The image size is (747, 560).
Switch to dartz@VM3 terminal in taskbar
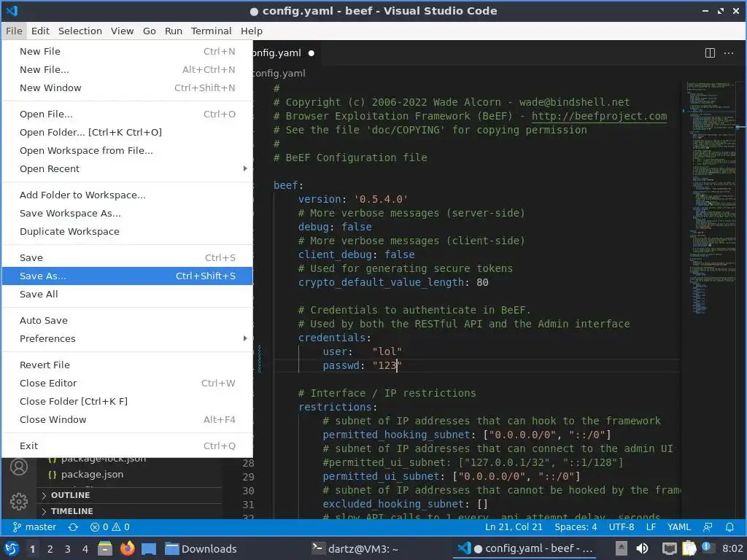[355, 549]
